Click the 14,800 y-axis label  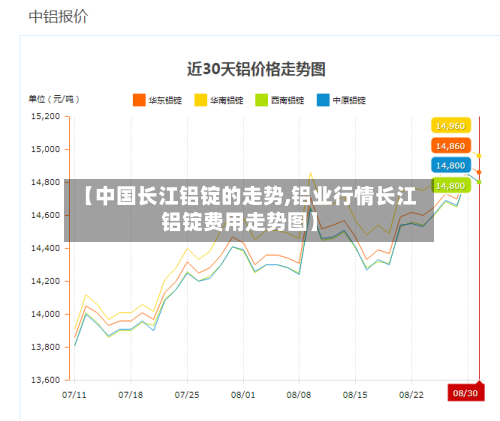46,182
